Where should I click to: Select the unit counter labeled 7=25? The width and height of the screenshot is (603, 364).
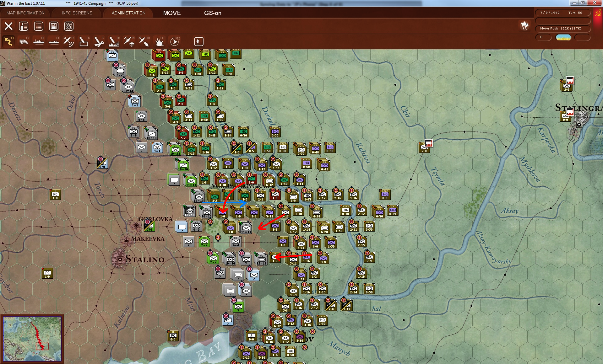point(120,71)
